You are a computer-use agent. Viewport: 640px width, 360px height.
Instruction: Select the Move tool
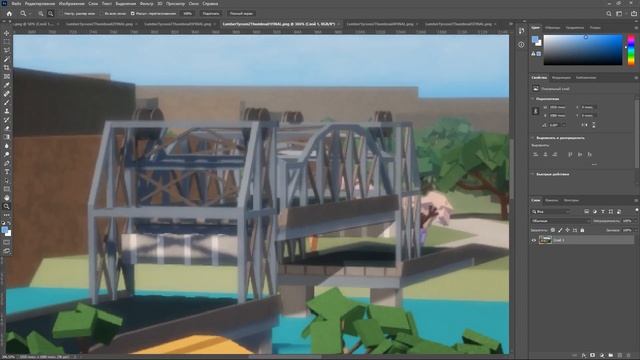pyautogui.click(x=7, y=33)
